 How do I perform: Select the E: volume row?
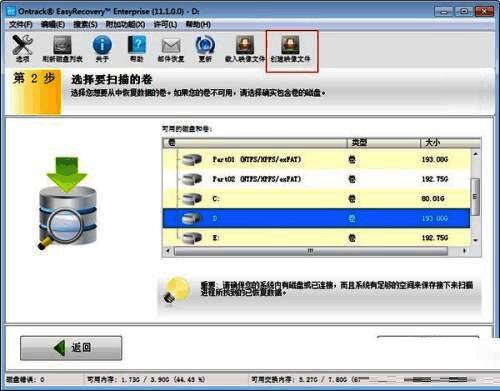pos(316,238)
